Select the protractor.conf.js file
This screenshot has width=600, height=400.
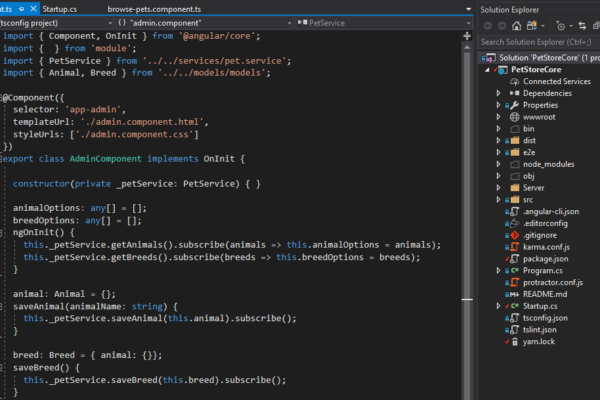[x=553, y=282]
